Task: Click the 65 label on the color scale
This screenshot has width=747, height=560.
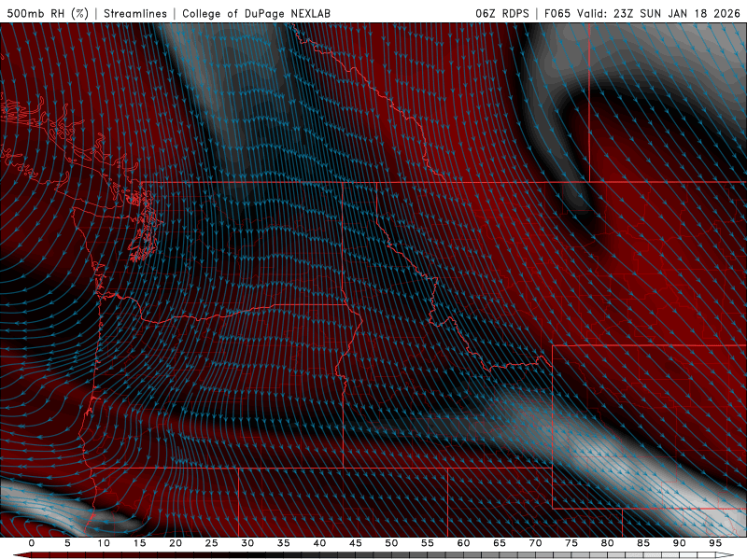Action: 500,543
